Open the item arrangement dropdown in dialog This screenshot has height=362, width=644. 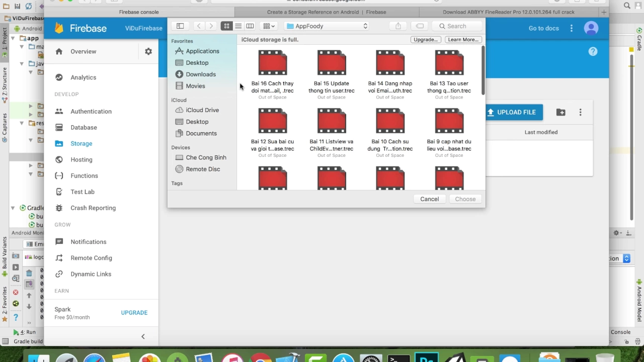pos(269,26)
